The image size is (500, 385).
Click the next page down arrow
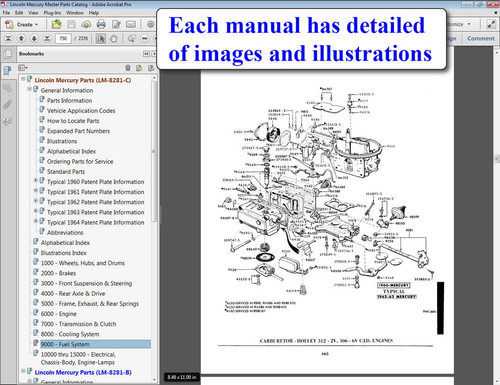click(34, 39)
